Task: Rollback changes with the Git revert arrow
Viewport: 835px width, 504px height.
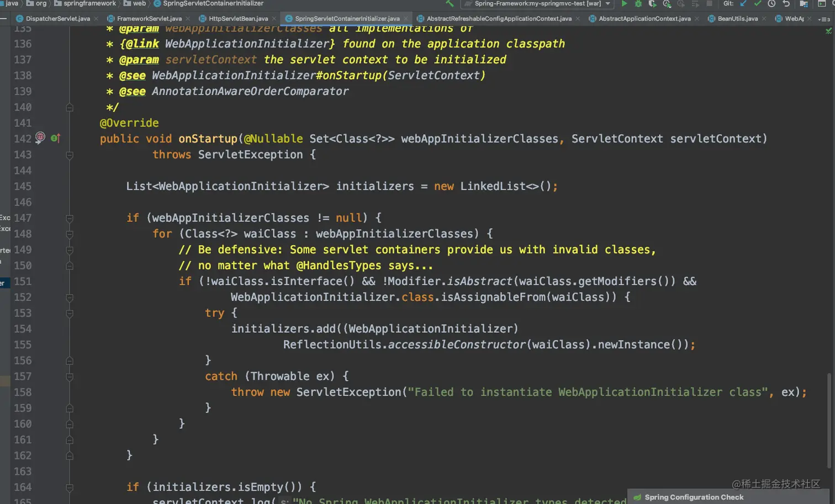Action: coord(786,3)
